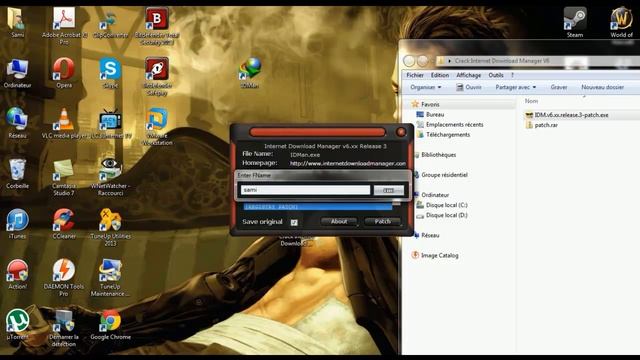Open the TuneUp Maintenance shortcut

click(110, 278)
